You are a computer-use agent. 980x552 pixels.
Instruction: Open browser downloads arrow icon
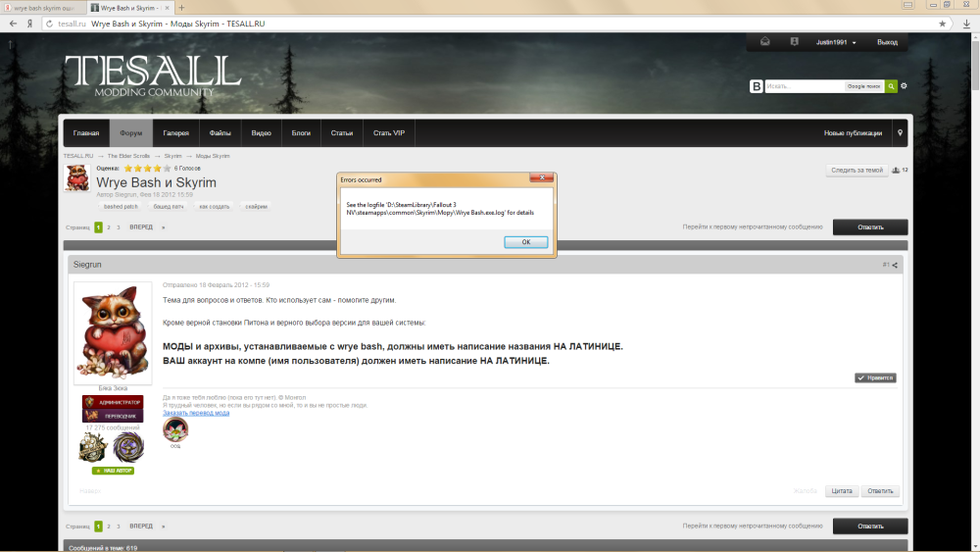point(966,24)
